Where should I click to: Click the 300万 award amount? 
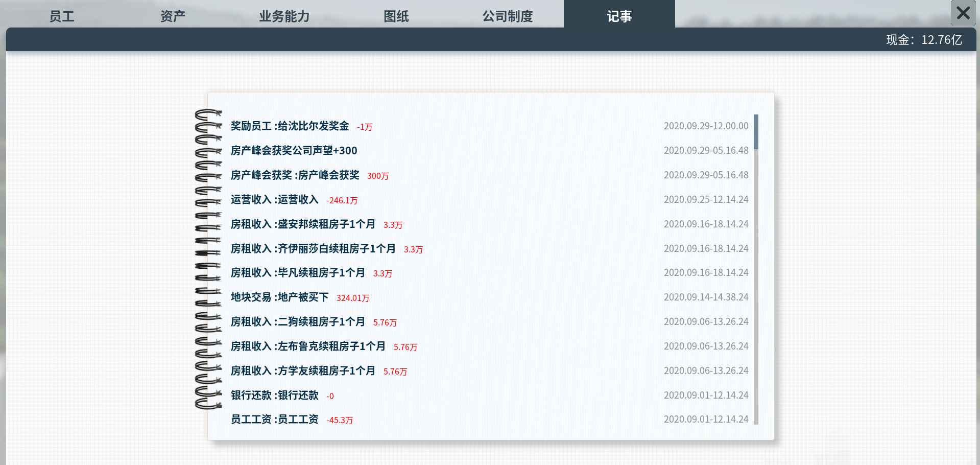[x=378, y=176]
